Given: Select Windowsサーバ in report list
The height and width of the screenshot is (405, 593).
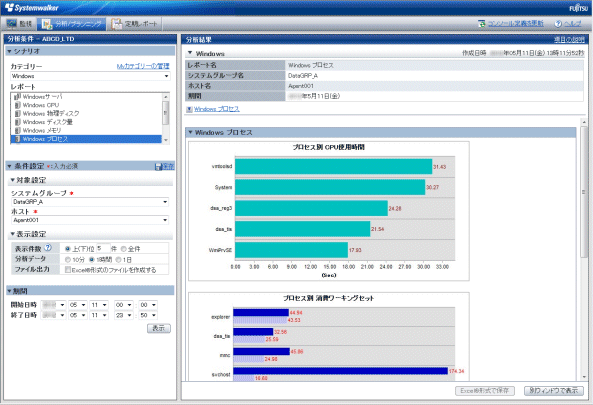Looking at the screenshot, I should [86, 97].
